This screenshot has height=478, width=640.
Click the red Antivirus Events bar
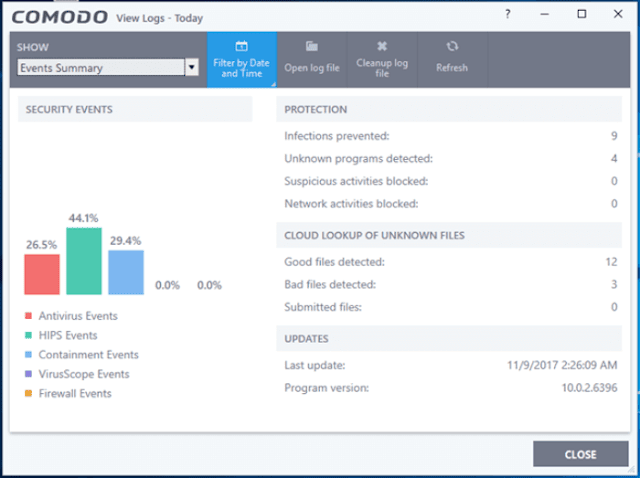coord(42,274)
